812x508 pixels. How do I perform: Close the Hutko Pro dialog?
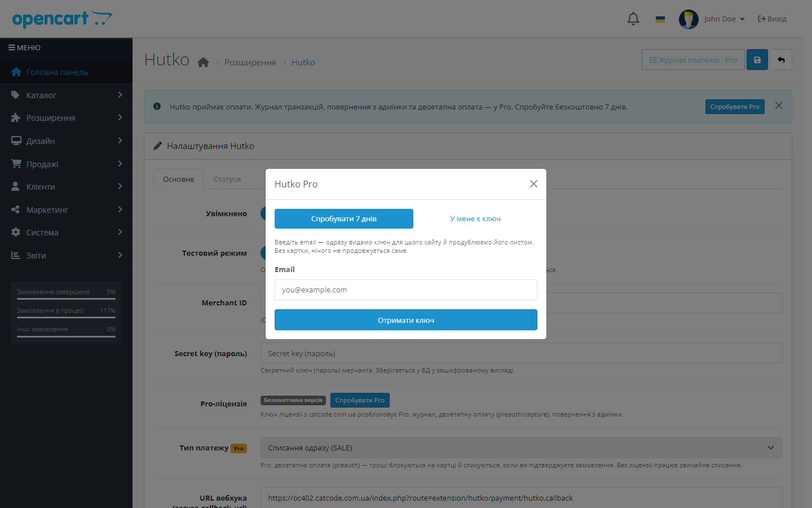pyautogui.click(x=533, y=184)
